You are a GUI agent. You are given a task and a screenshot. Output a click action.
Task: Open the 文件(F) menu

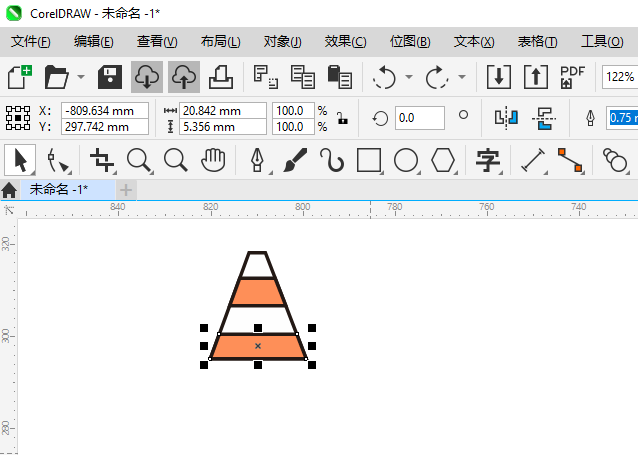[x=31, y=42]
